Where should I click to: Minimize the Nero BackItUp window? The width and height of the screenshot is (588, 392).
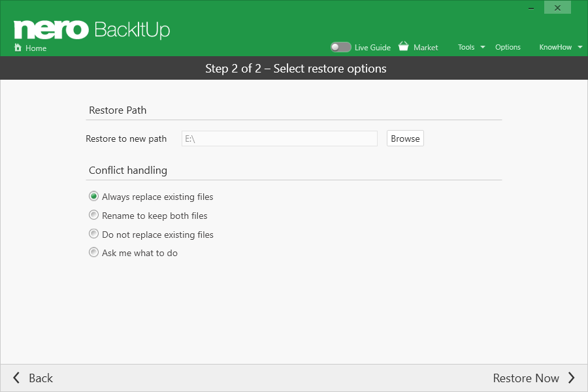[x=531, y=8]
